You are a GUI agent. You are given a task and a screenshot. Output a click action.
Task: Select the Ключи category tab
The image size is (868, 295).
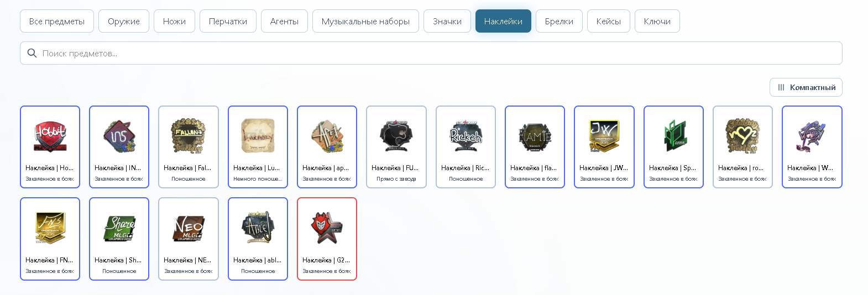(657, 21)
